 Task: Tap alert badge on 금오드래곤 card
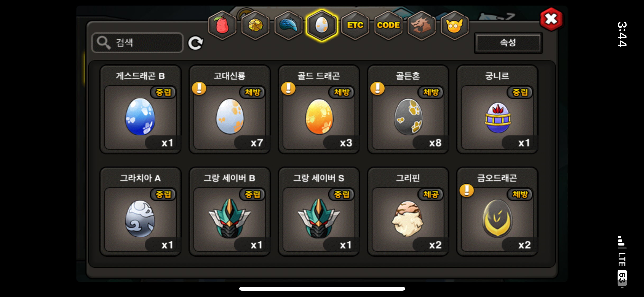(467, 190)
